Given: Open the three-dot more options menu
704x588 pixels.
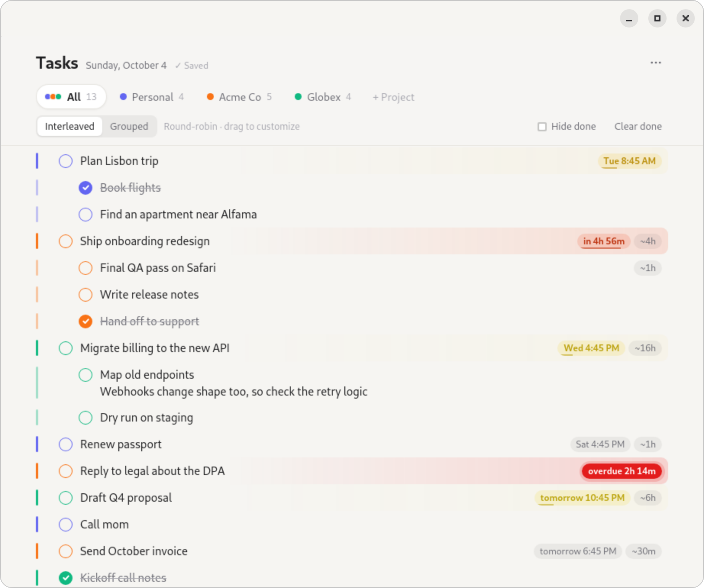Looking at the screenshot, I should (656, 63).
